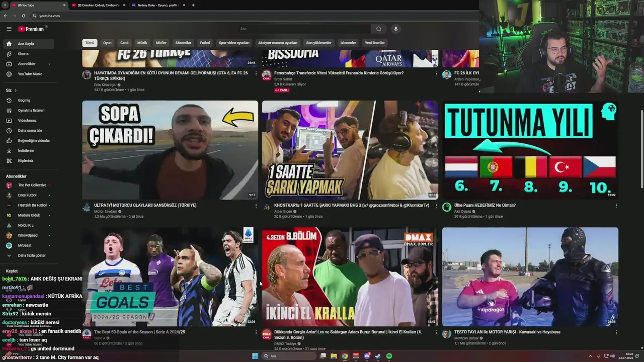This screenshot has width=644, height=362.
Task: Open options menu for KHONTKAR şarkı video
Action: click(436, 205)
